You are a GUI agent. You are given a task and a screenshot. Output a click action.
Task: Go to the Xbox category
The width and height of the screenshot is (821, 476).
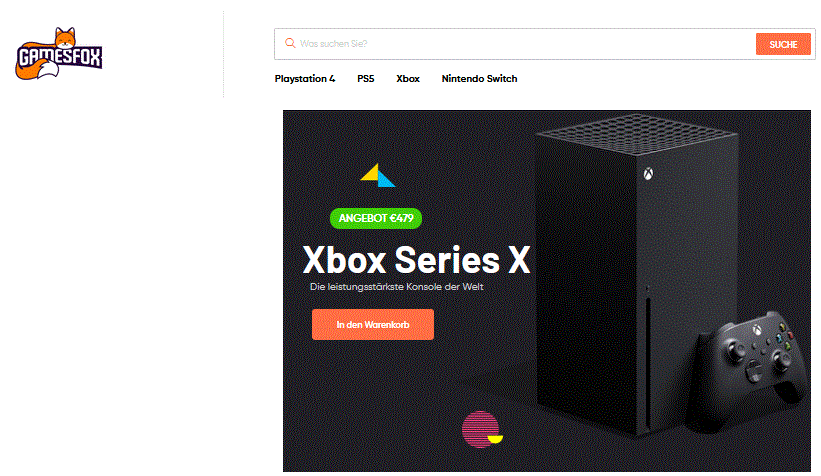tap(408, 79)
